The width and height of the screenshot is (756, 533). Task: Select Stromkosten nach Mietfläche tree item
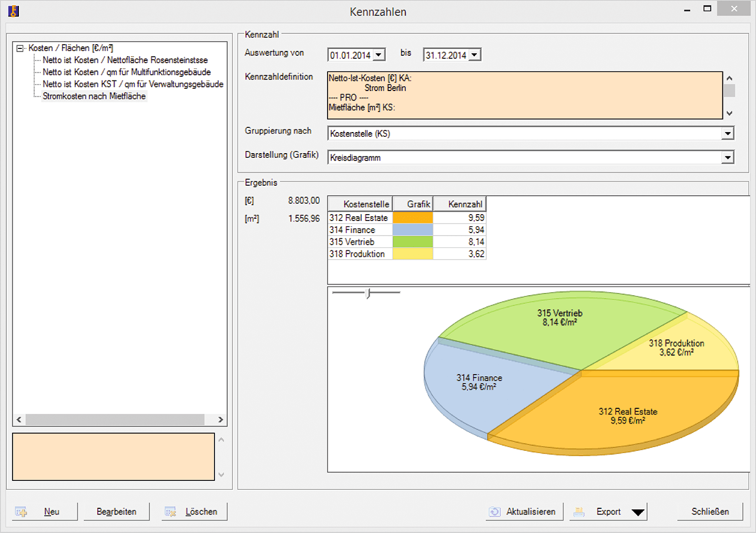pos(94,96)
